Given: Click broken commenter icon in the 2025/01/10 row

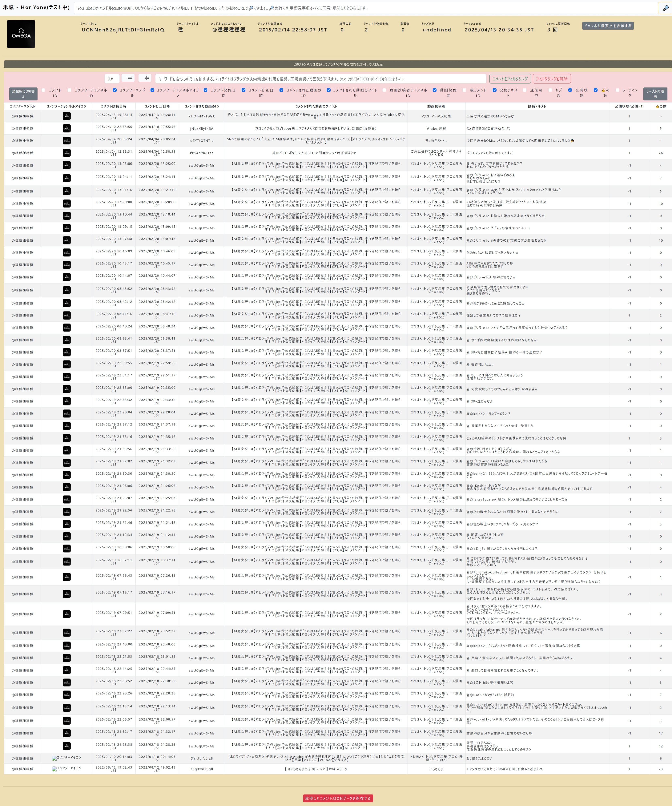Looking at the screenshot, I should click(x=66, y=758).
